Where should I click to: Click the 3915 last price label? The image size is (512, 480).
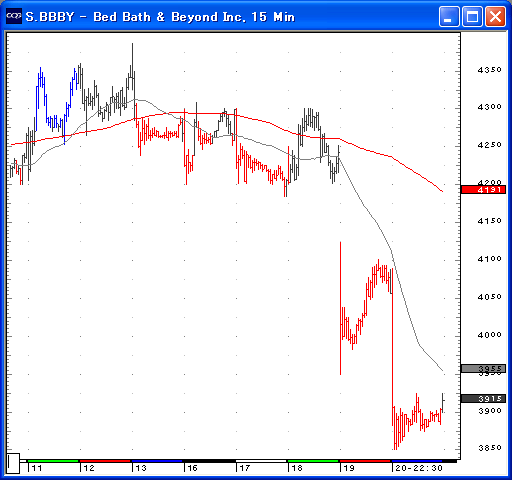coord(483,398)
